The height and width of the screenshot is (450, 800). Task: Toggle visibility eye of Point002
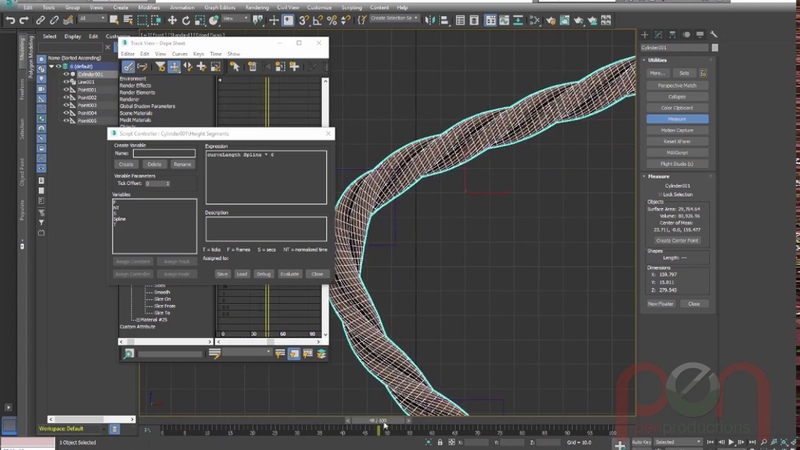coord(66,97)
